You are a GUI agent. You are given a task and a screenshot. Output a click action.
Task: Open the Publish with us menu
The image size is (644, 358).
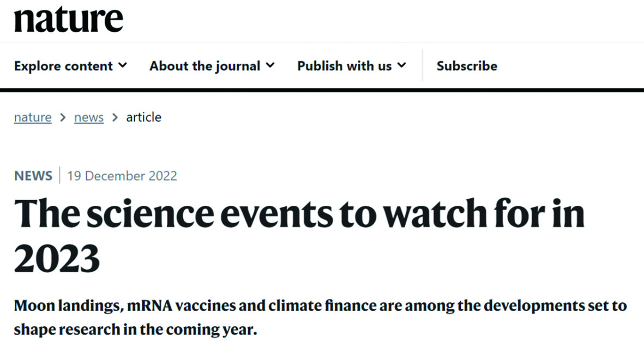click(x=352, y=66)
